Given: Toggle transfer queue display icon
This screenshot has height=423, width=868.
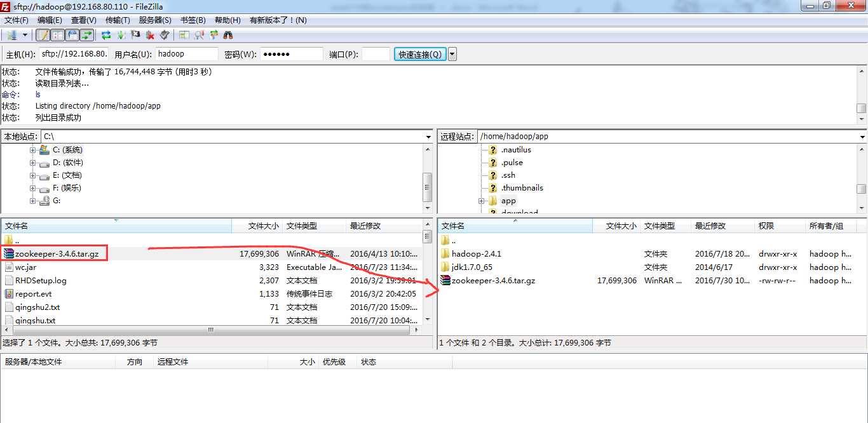Looking at the screenshot, I should [87, 35].
